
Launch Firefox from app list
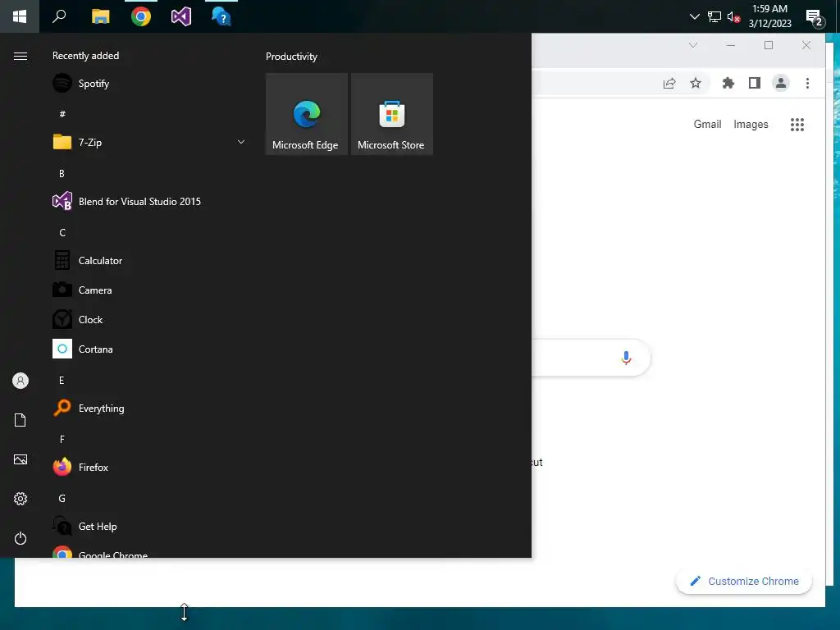148,467
